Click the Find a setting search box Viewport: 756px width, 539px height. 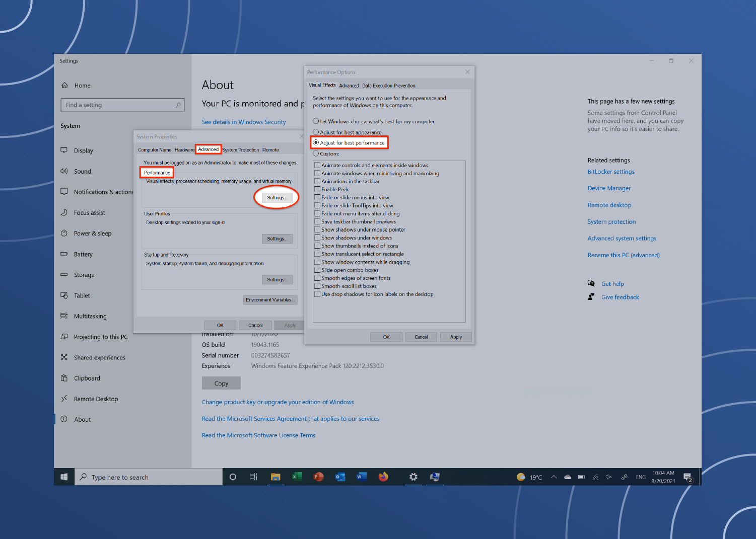tap(122, 105)
